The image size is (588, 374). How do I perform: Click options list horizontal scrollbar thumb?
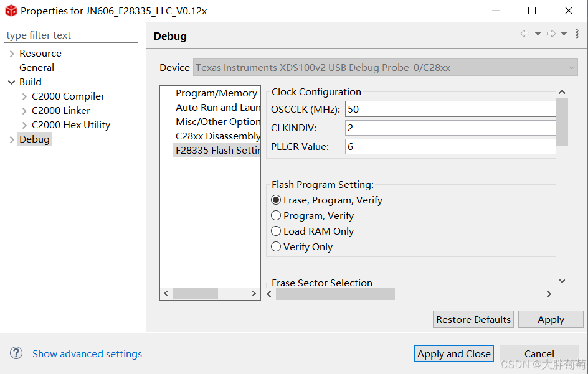click(196, 294)
